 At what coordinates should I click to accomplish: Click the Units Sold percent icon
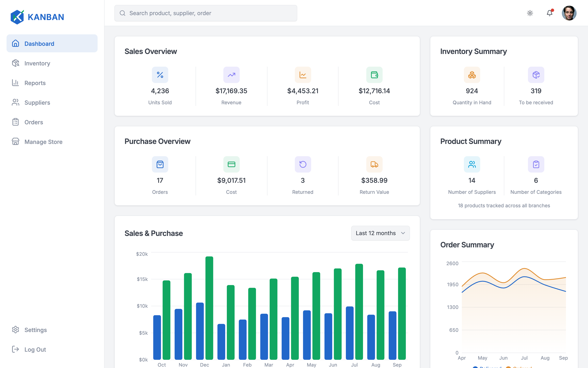point(160,75)
